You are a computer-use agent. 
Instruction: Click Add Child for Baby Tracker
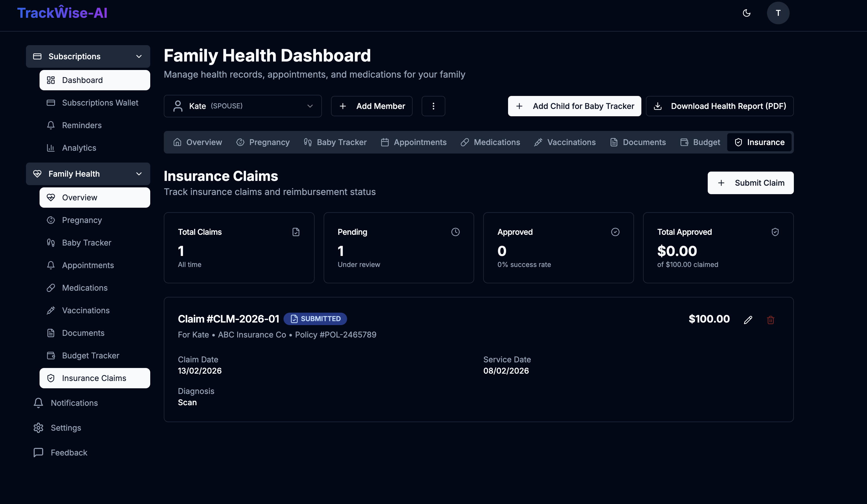point(574,106)
